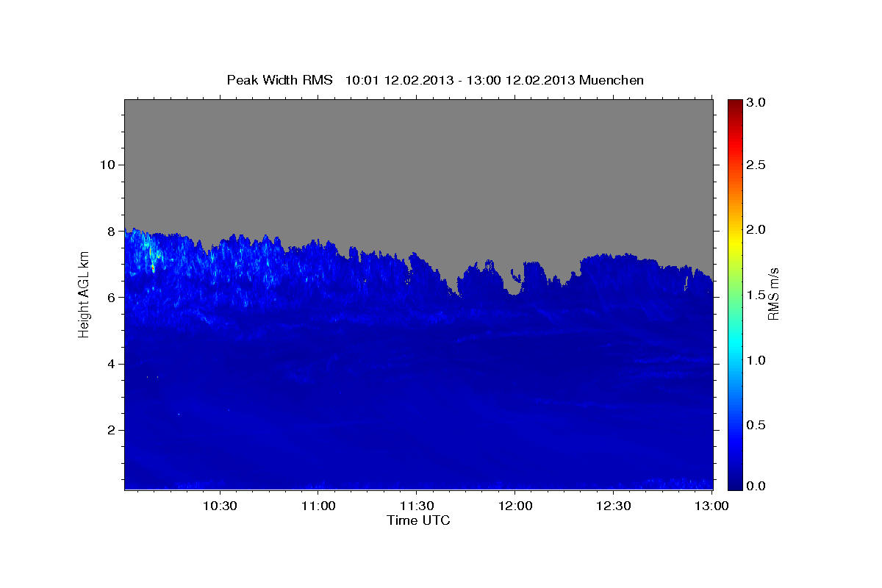This screenshot has width=882, height=588.
Task: Click the 12:30 time tick label
Action: (x=613, y=506)
